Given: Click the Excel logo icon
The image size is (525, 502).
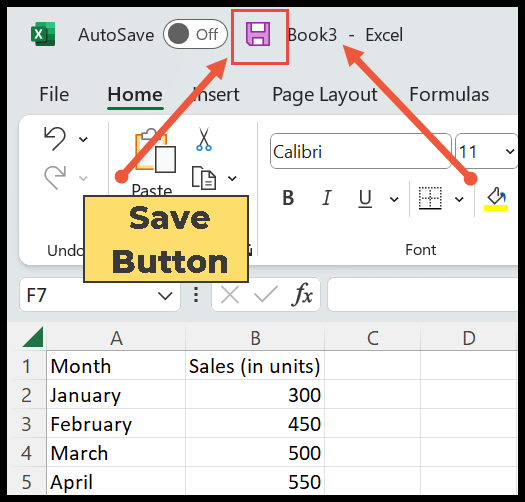Looking at the screenshot, I should coord(43,34).
